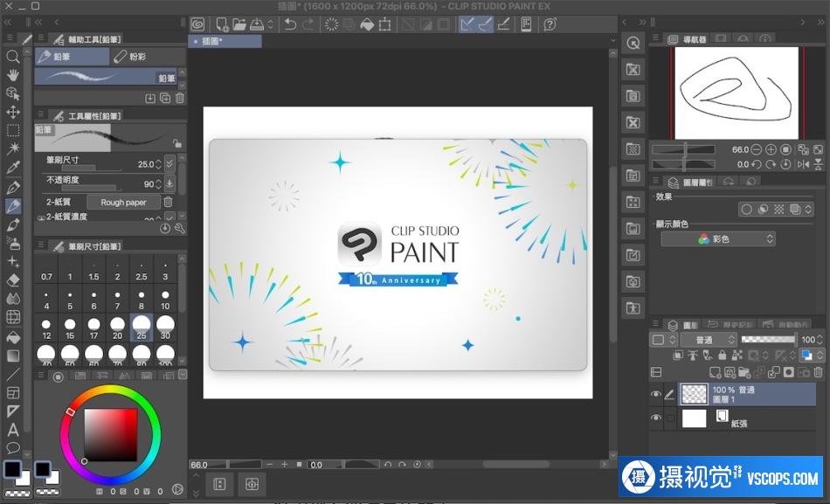The width and height of the screenshot is (830, 504).
Task: Create a new layer folder
Action: (744, 372)
